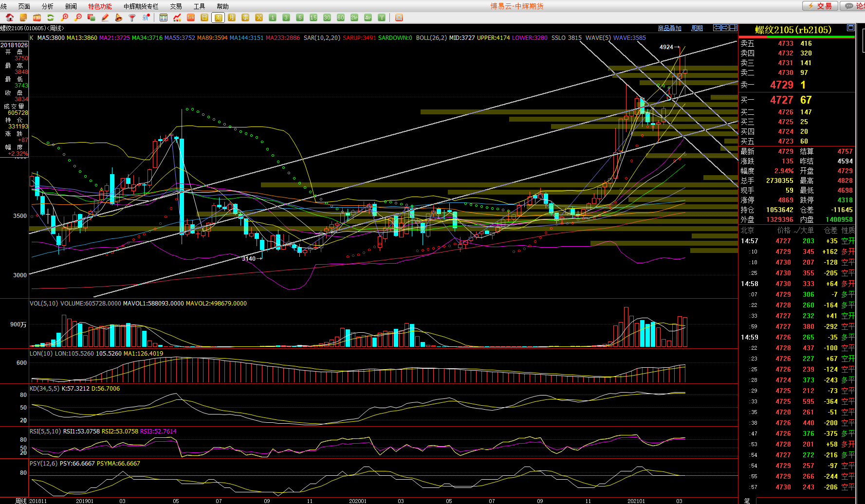Open the 工具 menu
Image resolution: width=865 pixels, height=504 pixels.
click(x=199, y=6)
